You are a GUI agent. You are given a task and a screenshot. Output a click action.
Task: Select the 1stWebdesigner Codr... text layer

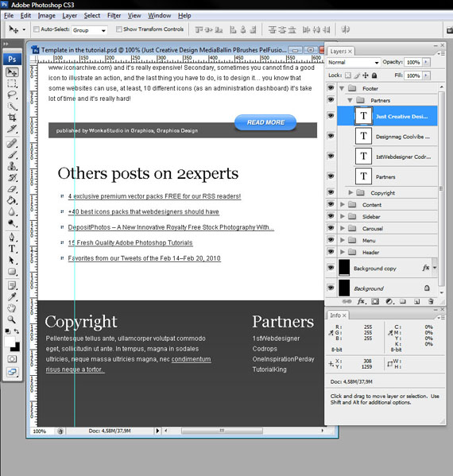(x=387, y=156)
